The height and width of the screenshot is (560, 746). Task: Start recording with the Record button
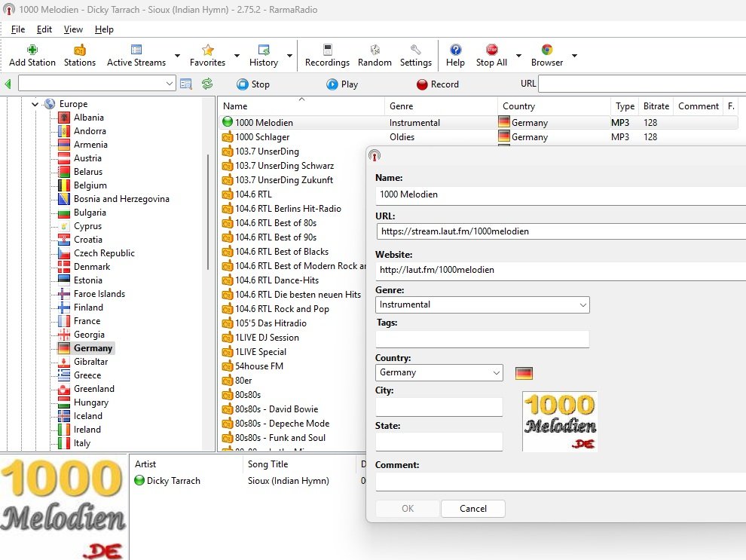[x=438, y=84]
